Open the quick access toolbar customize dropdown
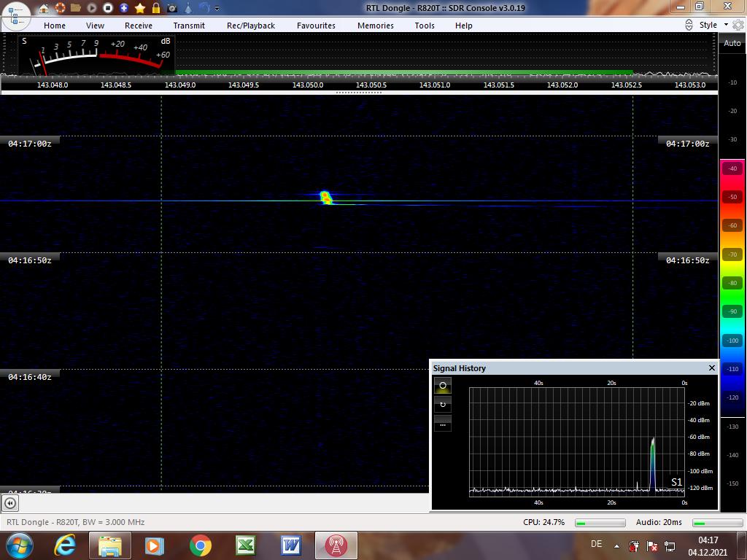747x560 pixels. 217,9
